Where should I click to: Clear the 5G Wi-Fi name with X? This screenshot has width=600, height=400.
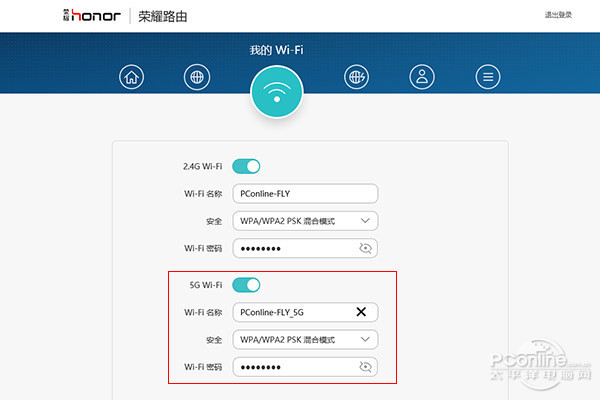[x=361, y=312]
